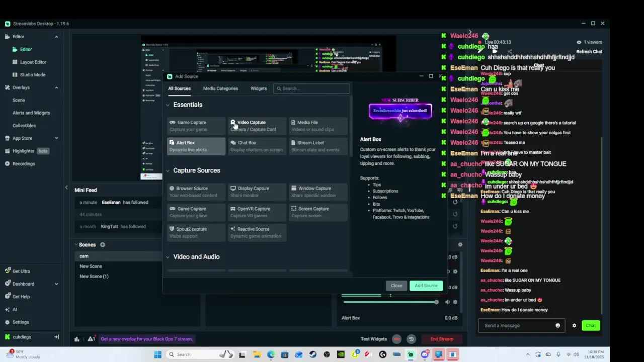Screen dimensions: 644x362
Task: Open Get Help in sidebar
Action: (x=21, y=297)
